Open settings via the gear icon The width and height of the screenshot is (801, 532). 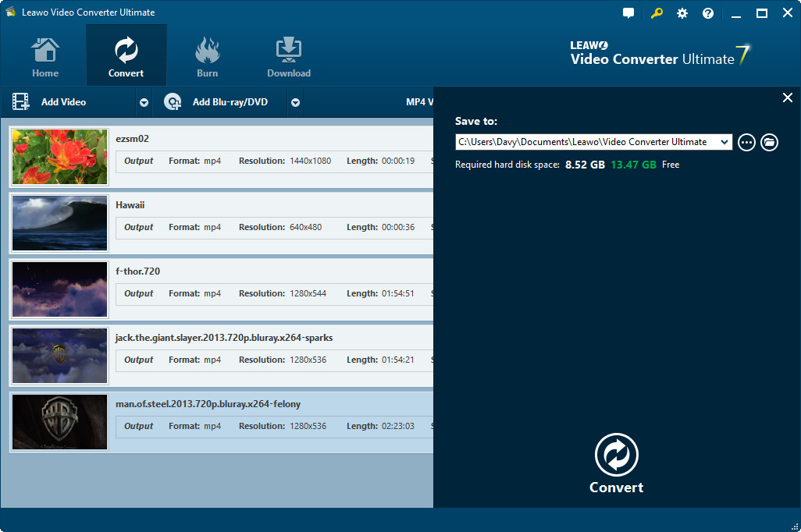pyautogui.click(x=682, y=13)
